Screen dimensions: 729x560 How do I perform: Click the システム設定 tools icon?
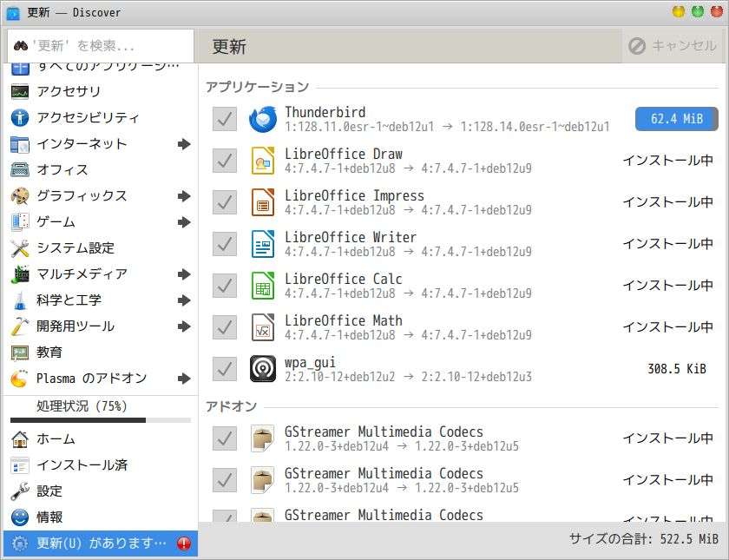click(x=20, y=248)
